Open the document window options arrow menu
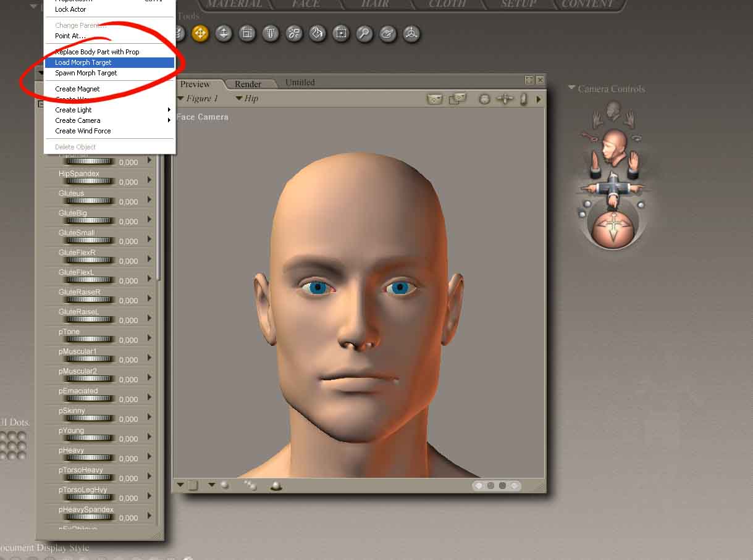 [539, 99]
